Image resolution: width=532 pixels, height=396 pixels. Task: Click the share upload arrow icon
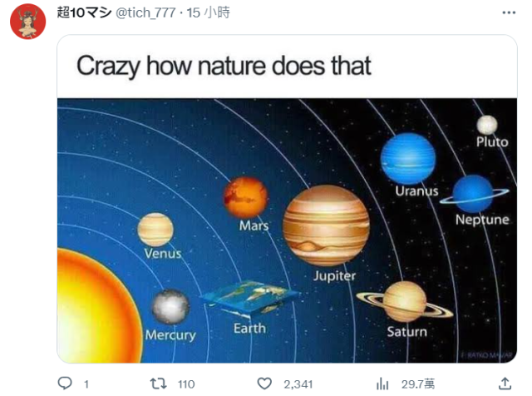504,384
